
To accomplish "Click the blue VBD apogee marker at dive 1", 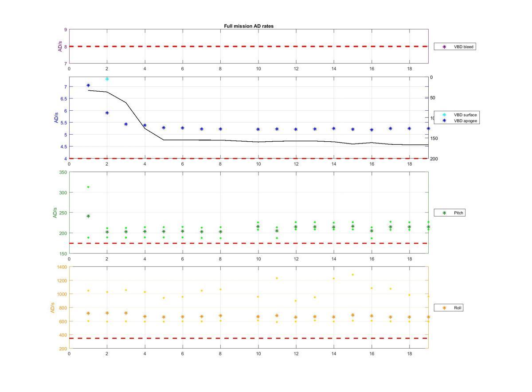I will click(x=88, y=85).
